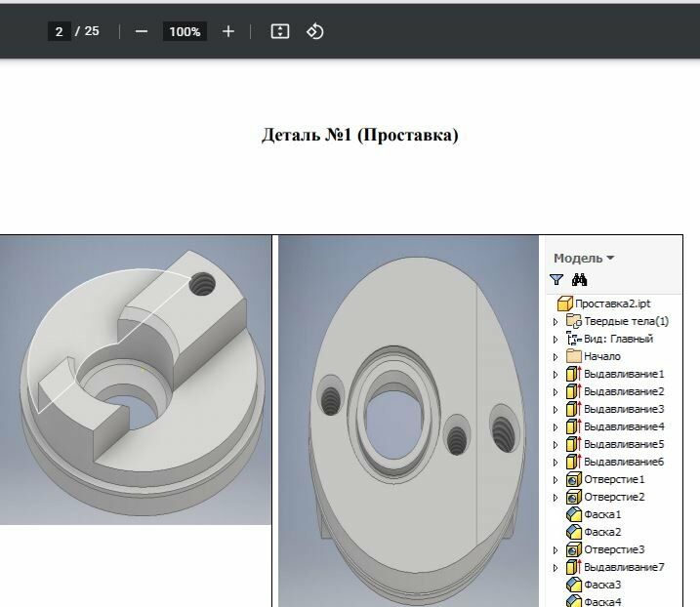
Task: Expand the Отверстие2 feature
Action: 556,497
